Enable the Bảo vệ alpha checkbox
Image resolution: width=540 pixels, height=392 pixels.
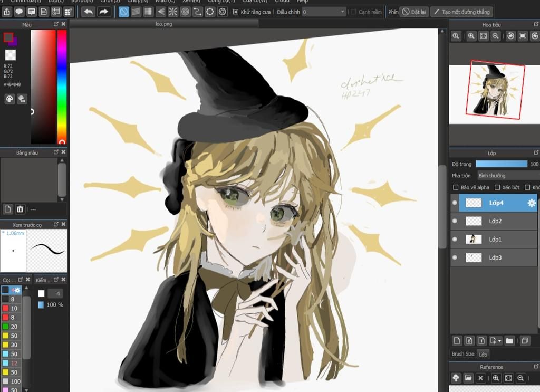456,187
